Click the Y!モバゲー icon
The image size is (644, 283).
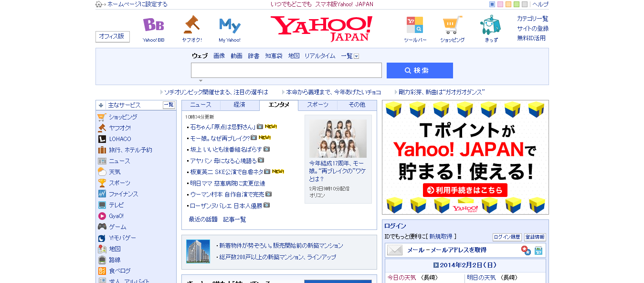click(x=102, y=238)
